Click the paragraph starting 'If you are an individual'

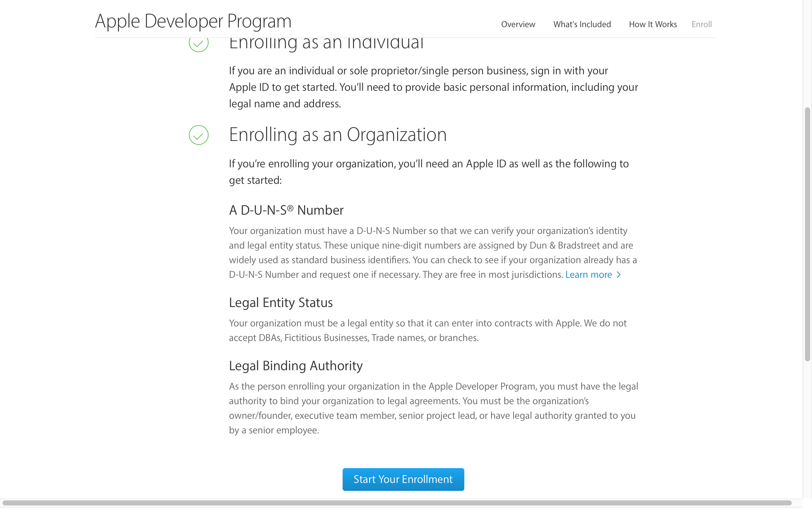(x=434, y=87)
